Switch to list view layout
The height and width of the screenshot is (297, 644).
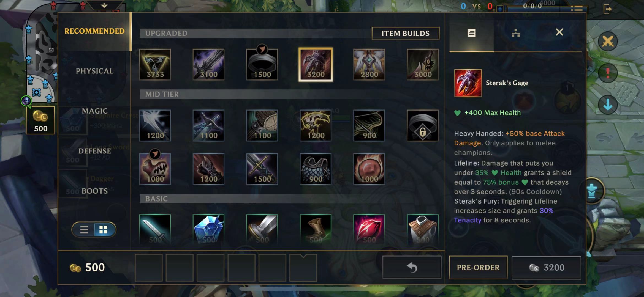(84, 230)
